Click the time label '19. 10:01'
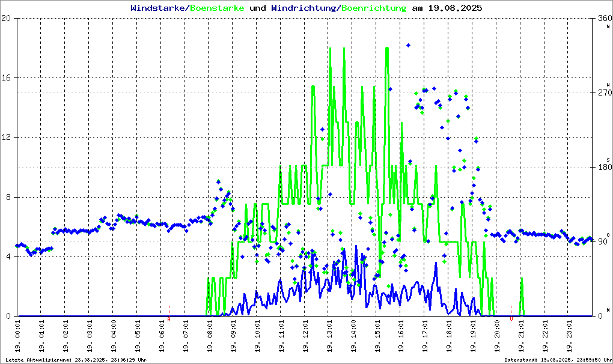 [x=257, y=336]
